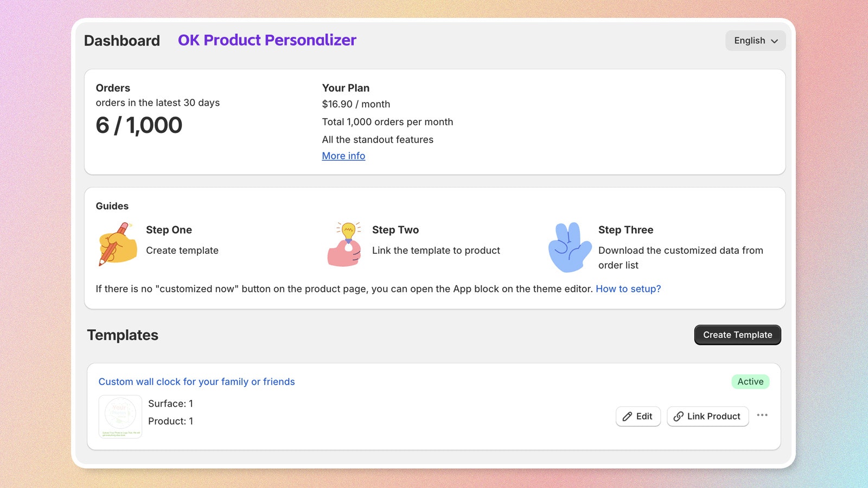Viewport: 868px width, 488px height.
Task: Open the three-dot options menu for the template
Action: point(762,415)
